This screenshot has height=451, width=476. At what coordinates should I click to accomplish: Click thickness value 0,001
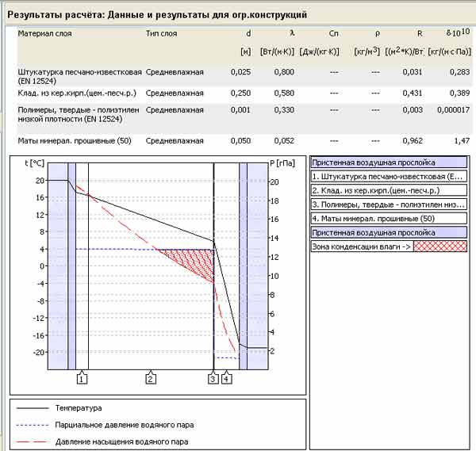click(x=240, y=109)
